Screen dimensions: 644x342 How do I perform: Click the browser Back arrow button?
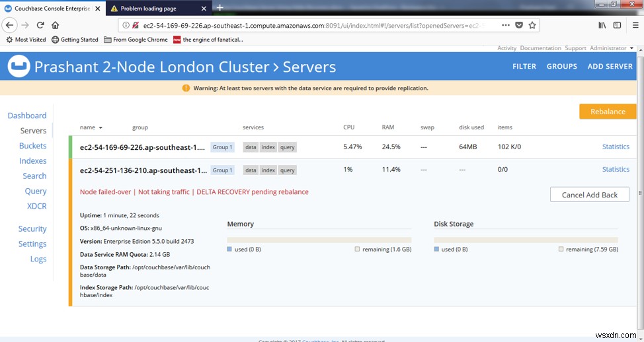tap(10, 25)
